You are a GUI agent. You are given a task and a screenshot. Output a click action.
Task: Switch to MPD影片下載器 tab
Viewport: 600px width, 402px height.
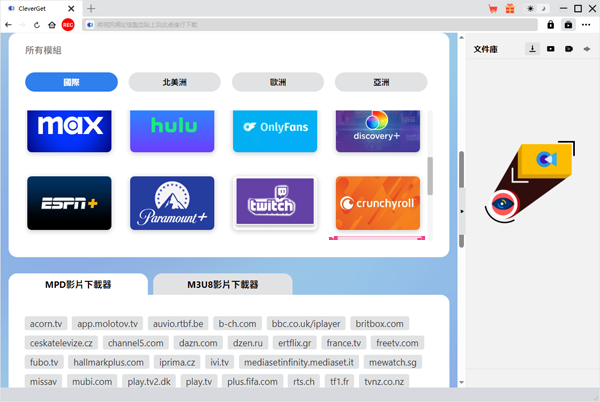pyautogui.click(x=78, y=284)
